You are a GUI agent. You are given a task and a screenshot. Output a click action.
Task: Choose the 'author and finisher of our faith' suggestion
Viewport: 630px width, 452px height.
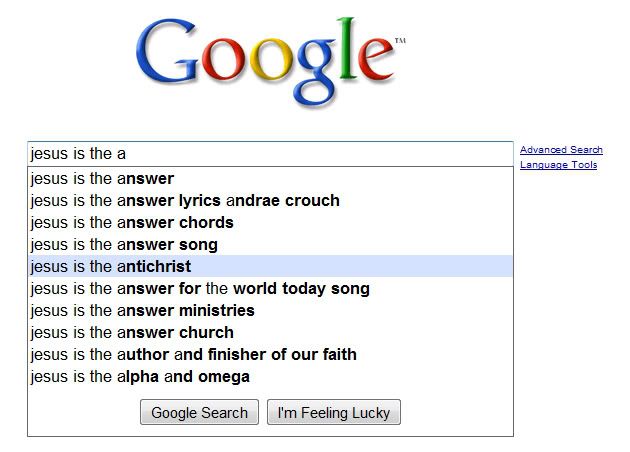coord(193,355)
